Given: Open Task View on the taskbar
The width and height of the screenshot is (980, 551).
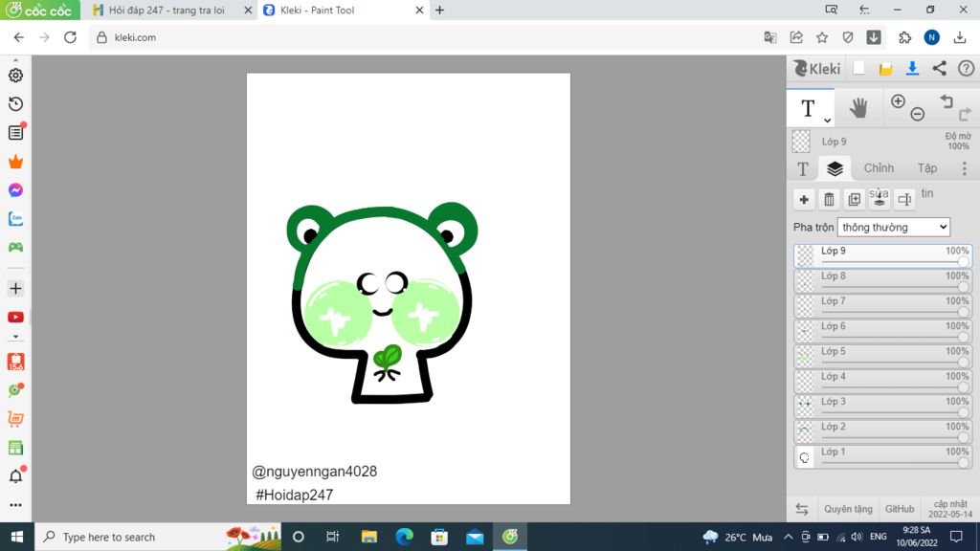Looking at the screenshot, I should click(x=332, y=537).
